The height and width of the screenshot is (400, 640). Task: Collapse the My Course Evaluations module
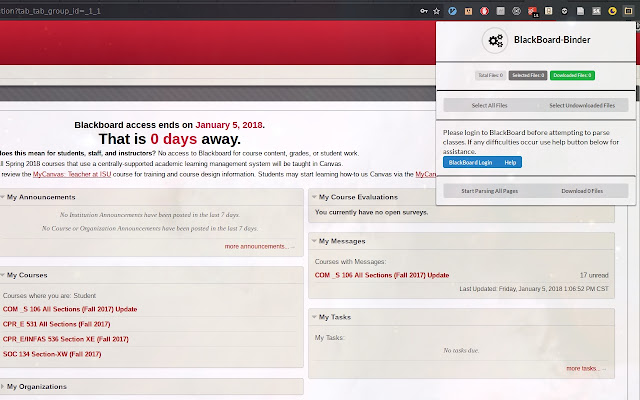[314, 197]
